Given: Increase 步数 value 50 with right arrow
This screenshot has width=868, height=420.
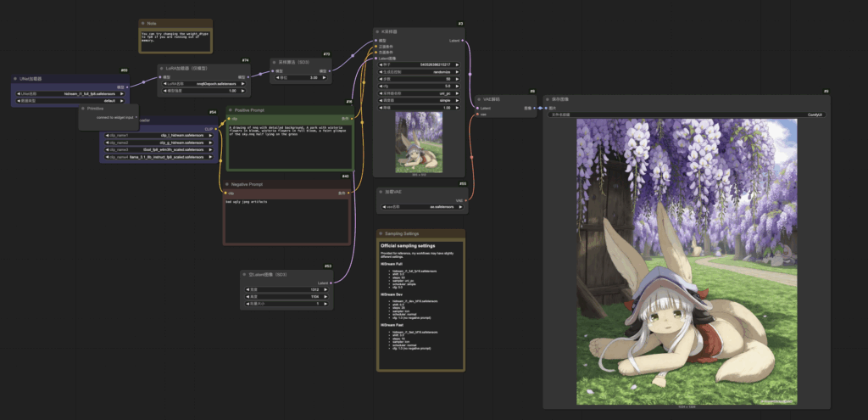Looking at the screenshot, I should (x=457, y=79).
